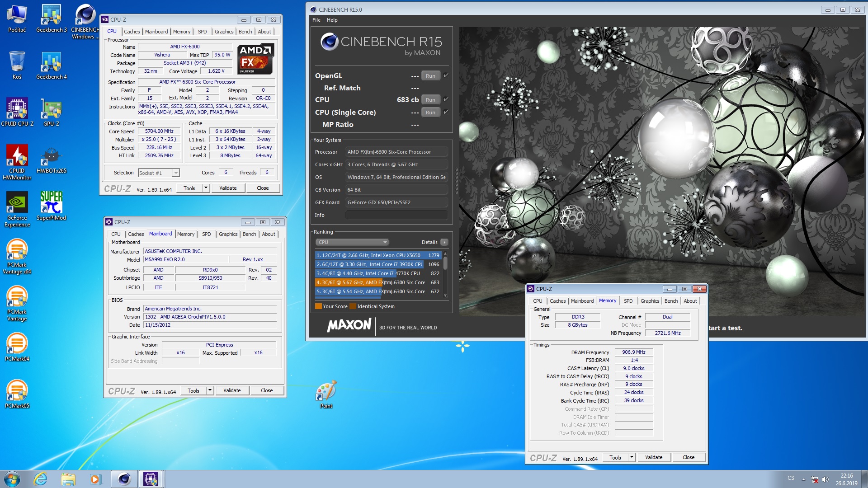Run the OpenGL benchmark

tap(430, 75)
